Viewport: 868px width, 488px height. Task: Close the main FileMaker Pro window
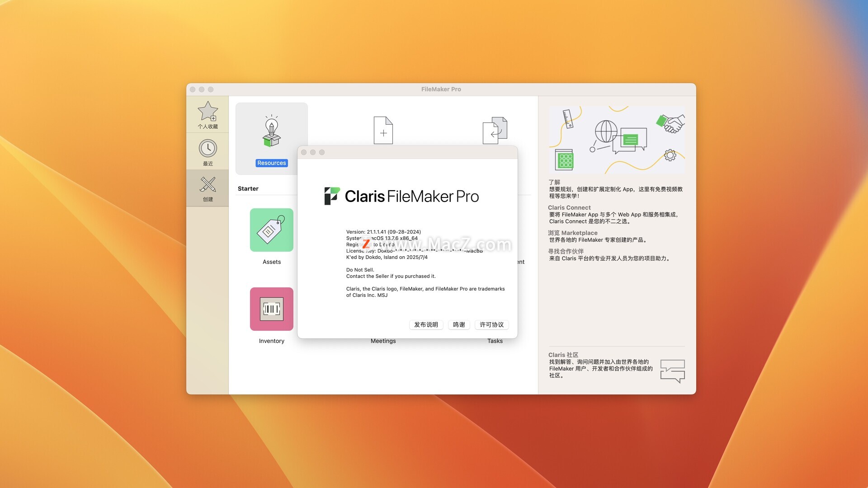193,89
